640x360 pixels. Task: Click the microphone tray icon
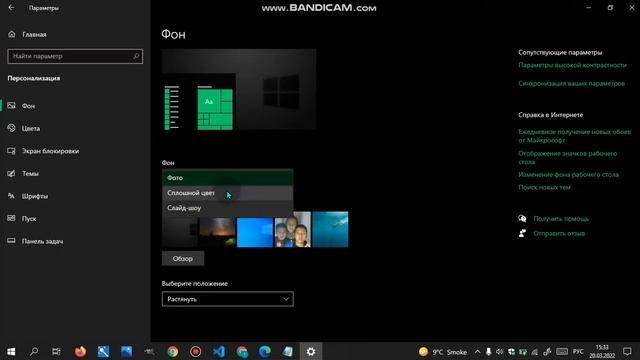(x=489, y=352)
